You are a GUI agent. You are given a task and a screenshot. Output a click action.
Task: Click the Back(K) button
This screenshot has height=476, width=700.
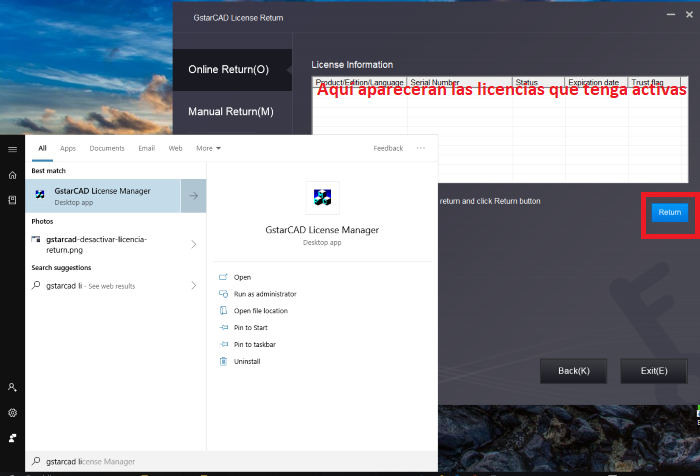pyautogui.click(x=574, y=371)
